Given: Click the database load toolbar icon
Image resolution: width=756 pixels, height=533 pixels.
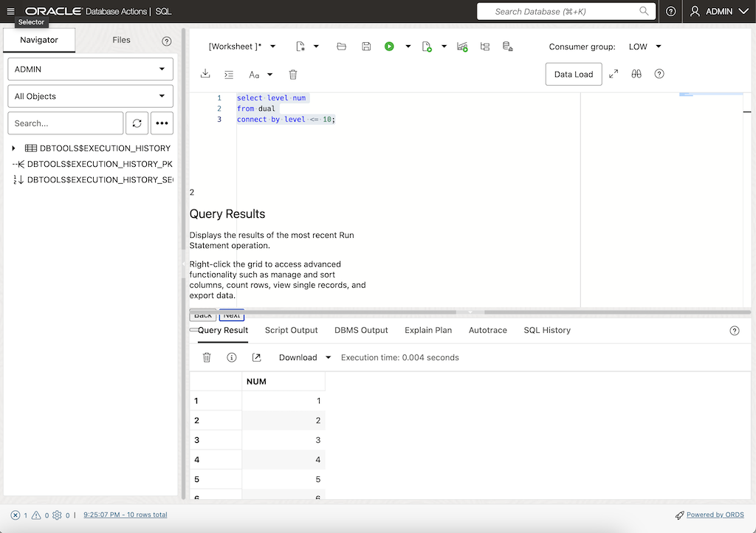Looking at the screenshot, I should click(508, 47).
